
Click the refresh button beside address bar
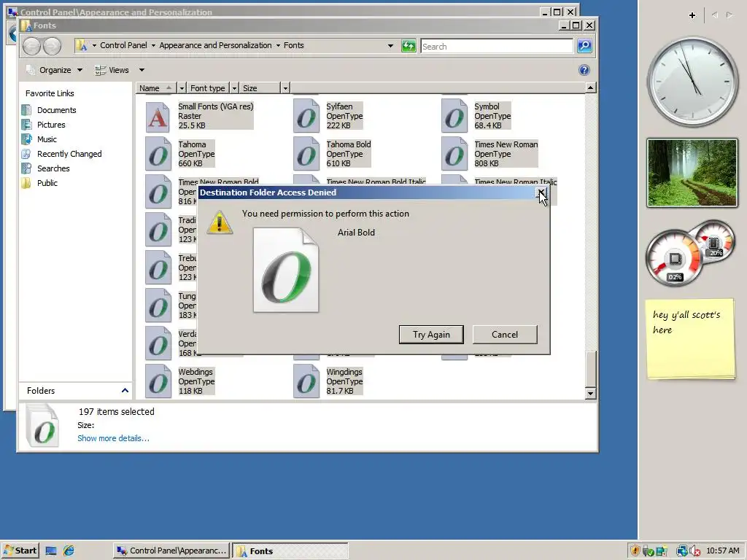(409, 46)
